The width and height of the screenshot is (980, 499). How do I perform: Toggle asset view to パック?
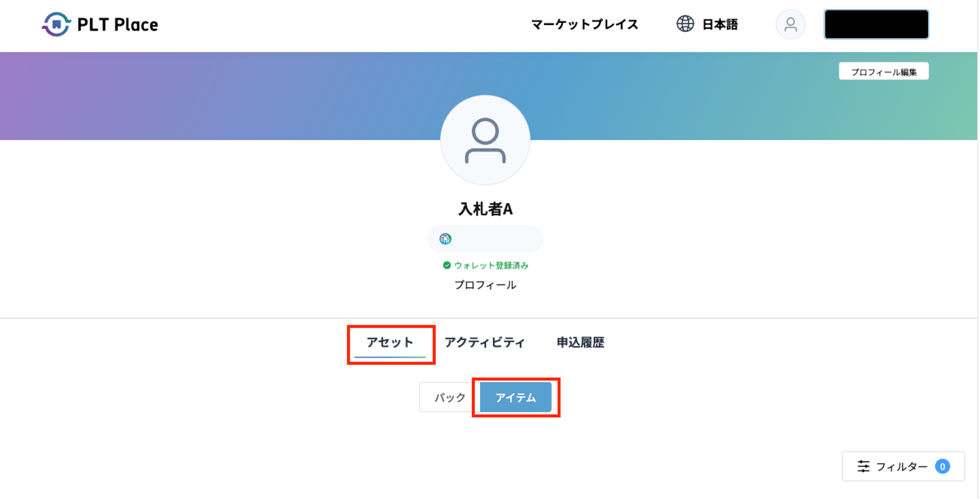449,397
